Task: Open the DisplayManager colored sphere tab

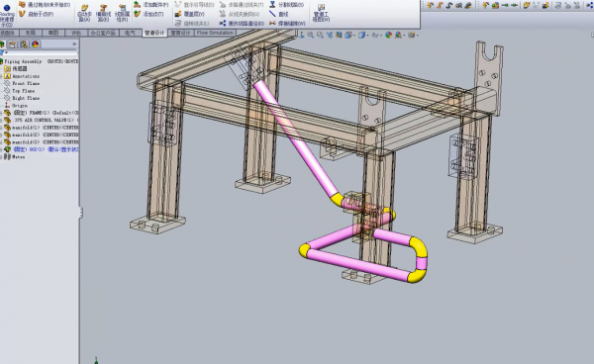Action: (36, 45)
